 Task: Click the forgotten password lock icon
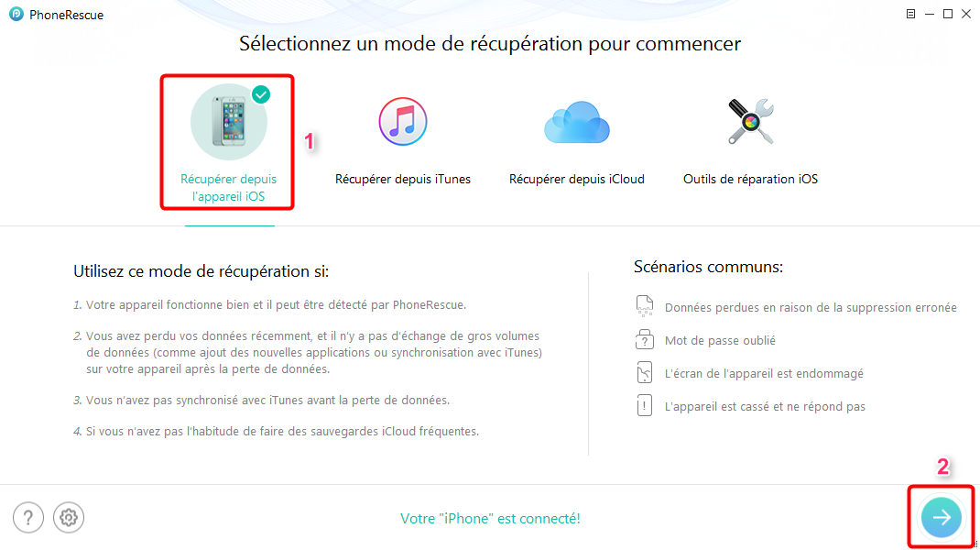click(x=644, y=340)
